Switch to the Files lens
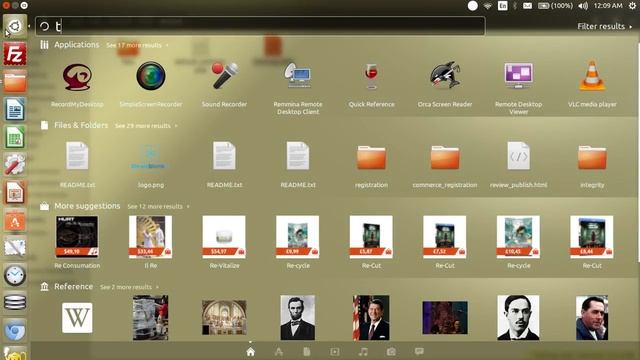 pyautogui.click(x=307, y=351)
